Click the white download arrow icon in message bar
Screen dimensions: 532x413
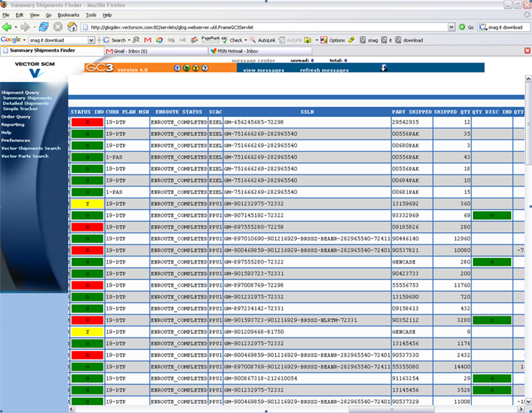[x=383, y=68]
